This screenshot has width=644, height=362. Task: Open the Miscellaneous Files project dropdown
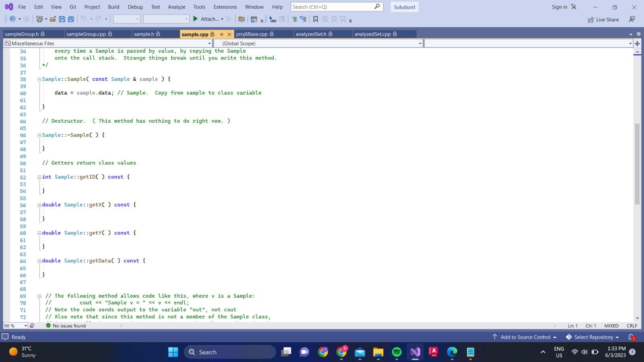pyautogui.click(x=209, y=43)
